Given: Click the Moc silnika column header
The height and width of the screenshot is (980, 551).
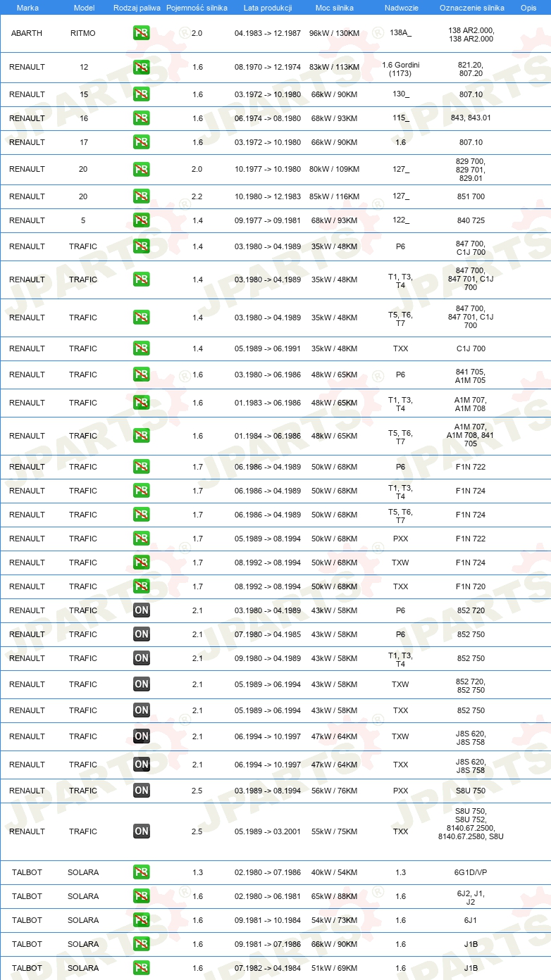Looking at the screenshot, I should pos(335,7).
